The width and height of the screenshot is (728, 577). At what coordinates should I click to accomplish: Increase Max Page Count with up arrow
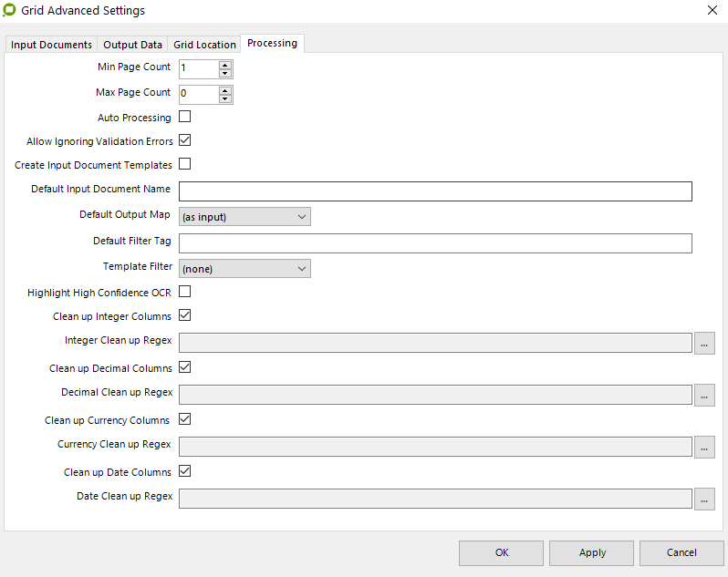point(224,90)
